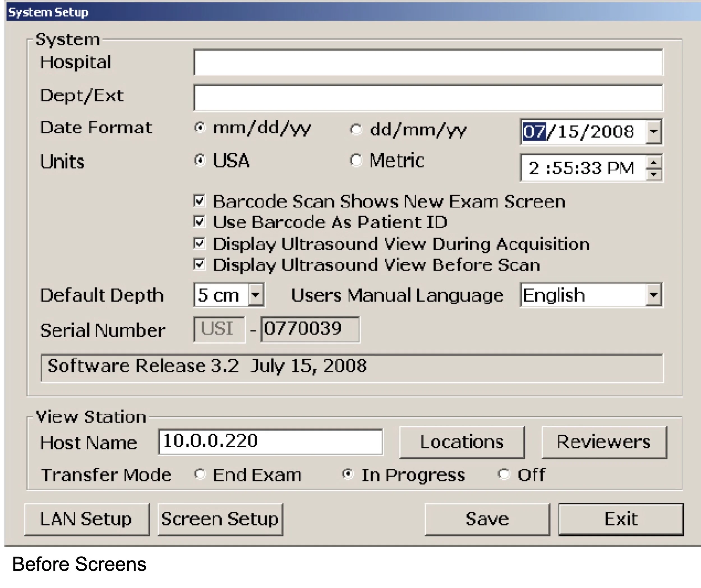This screenshot has width=701, height=588.
Task: Uncheck Barcode Scan Shows New Exam Screen
Action: [199, 201]
